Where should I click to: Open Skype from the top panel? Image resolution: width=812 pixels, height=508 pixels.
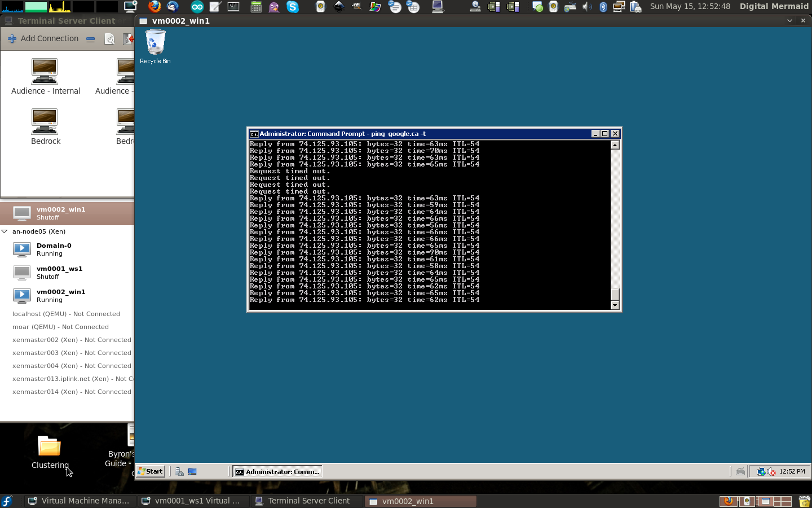[293, 7]
